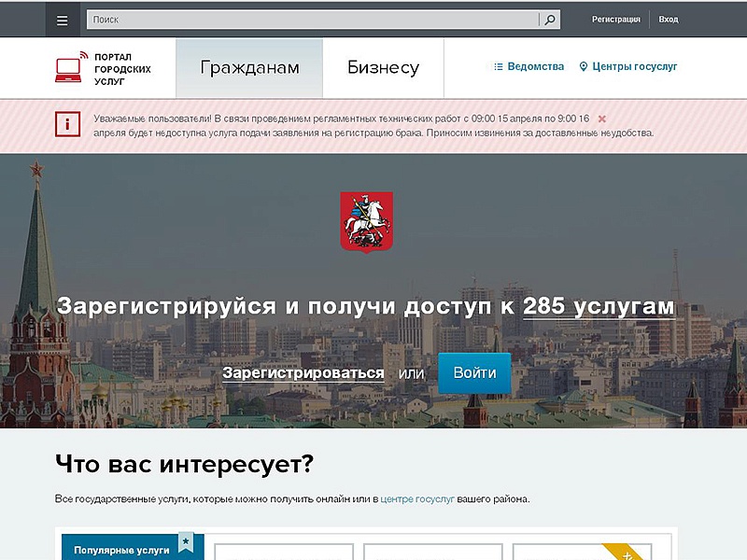The image size is (747, 560).
Task: Switch to the Гражданам tab
Action: 249,68
